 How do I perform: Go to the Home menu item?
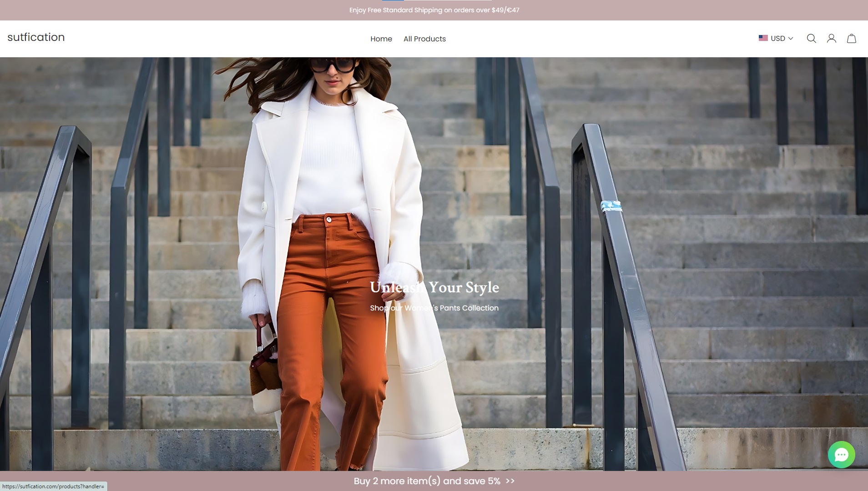coord(381,39)
